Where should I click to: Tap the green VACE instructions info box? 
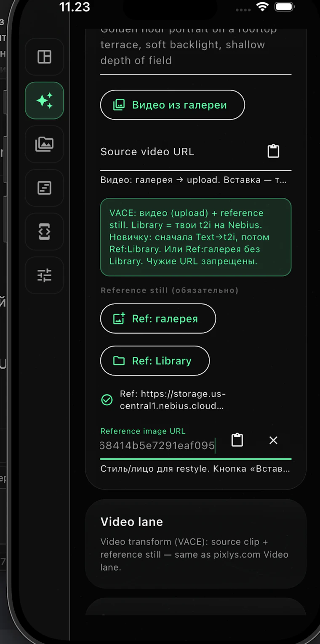[196, 237]
